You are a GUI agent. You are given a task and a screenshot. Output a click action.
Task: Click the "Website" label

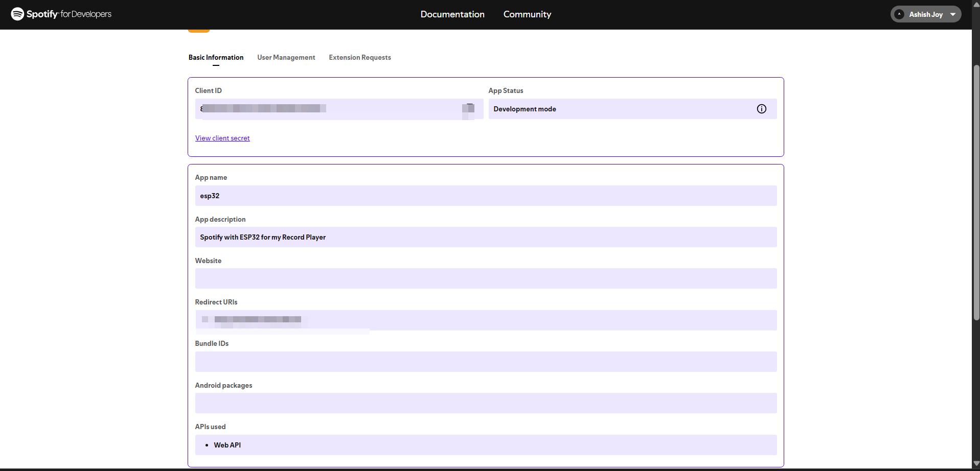pos(208,261)
